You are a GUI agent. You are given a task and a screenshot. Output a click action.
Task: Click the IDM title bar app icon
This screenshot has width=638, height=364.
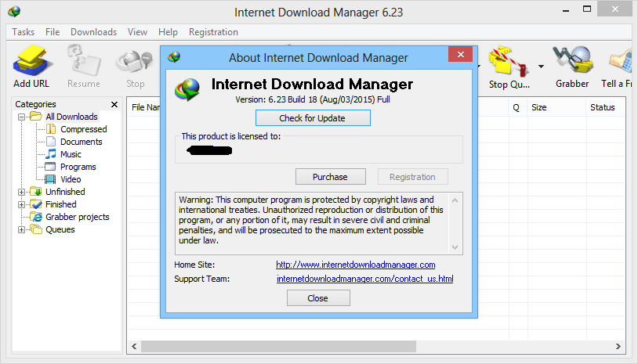pos(14,12)
